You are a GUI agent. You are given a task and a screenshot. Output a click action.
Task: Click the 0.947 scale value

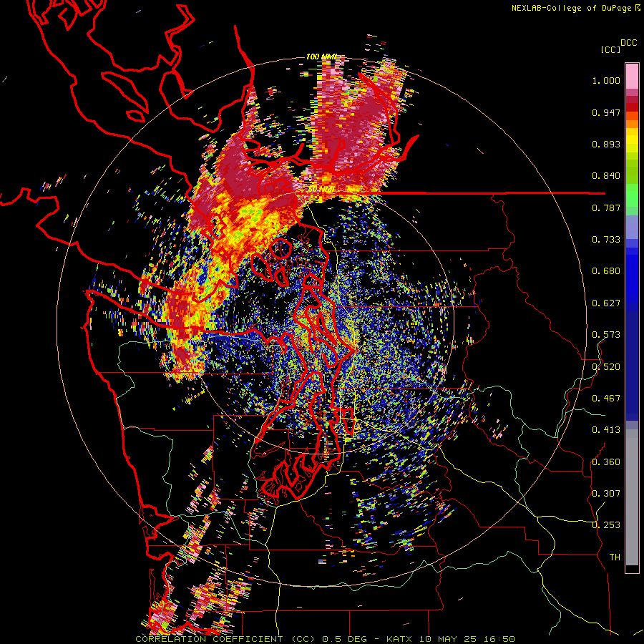(x=606, y=112)
